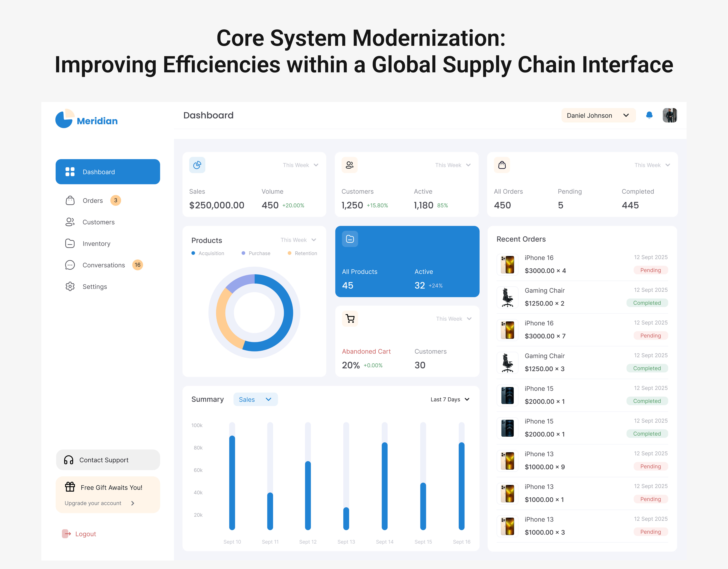Expand the Summary Sales dropdown
Screen dimensions: 728x569
[x=255, y=399]
